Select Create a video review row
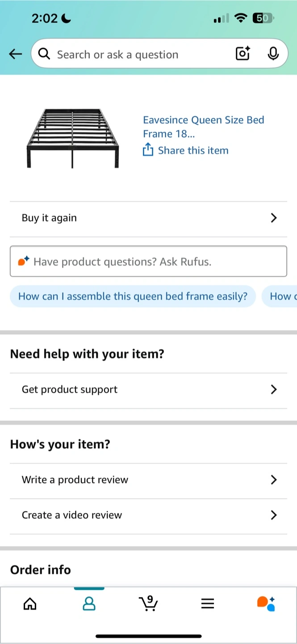 tap(148, 515)
